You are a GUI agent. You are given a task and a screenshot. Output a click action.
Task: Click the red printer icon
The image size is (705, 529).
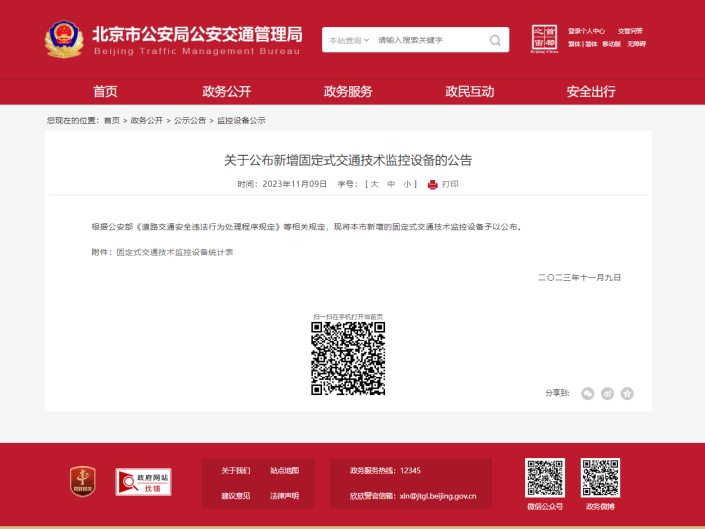(433, 184)
